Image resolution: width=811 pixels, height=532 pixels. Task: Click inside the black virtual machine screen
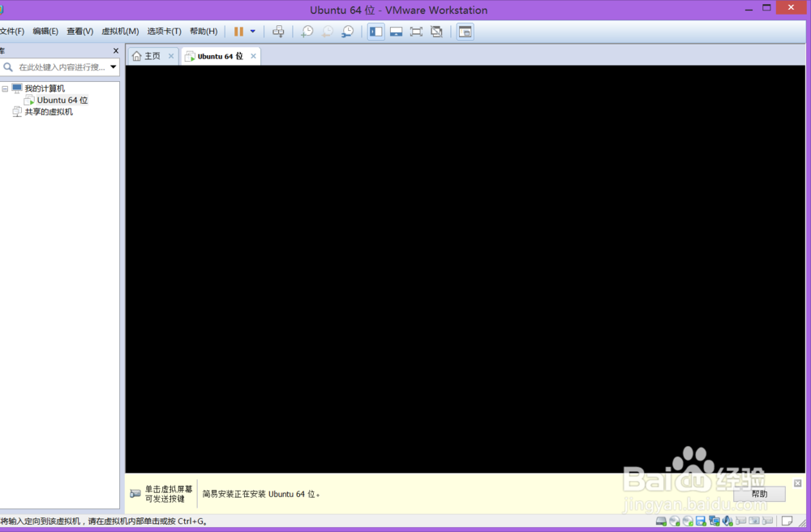pyautogui.click(x=465, y=269)
